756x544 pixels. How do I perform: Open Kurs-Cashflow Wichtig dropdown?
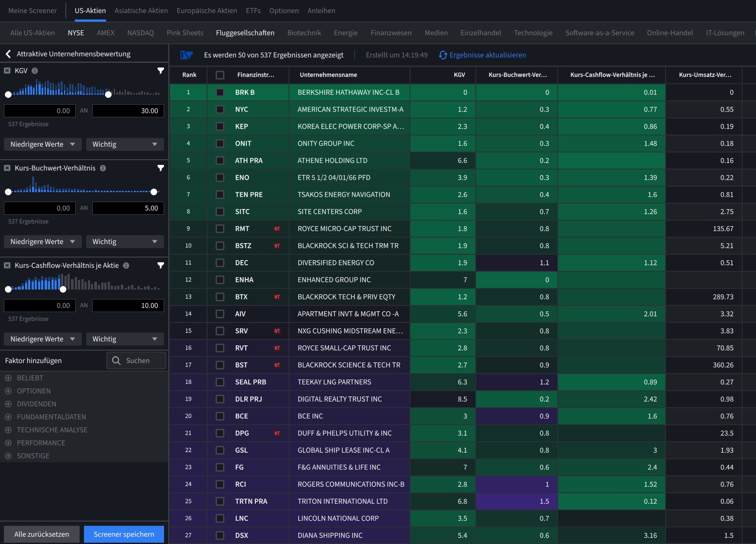(x=125, y=339)
